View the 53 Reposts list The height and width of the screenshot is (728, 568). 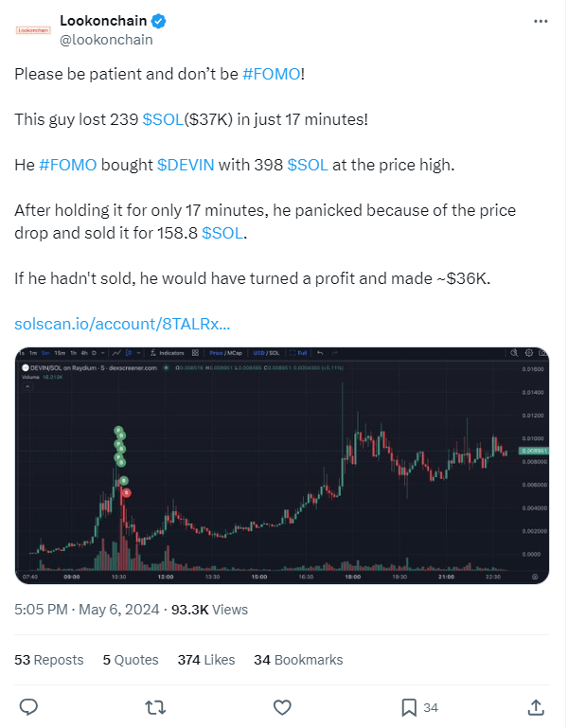pyautogui.click(x=49, y=660)
